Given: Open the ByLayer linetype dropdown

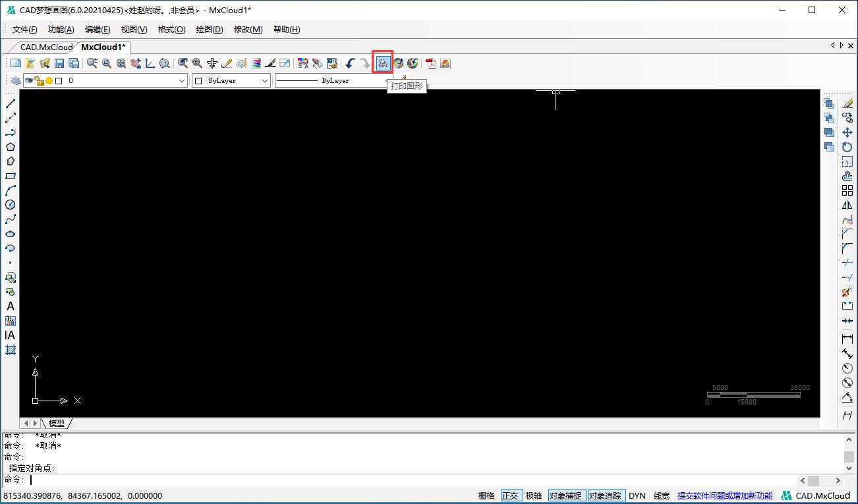Looking at the screenshot, I should point(387,80).
